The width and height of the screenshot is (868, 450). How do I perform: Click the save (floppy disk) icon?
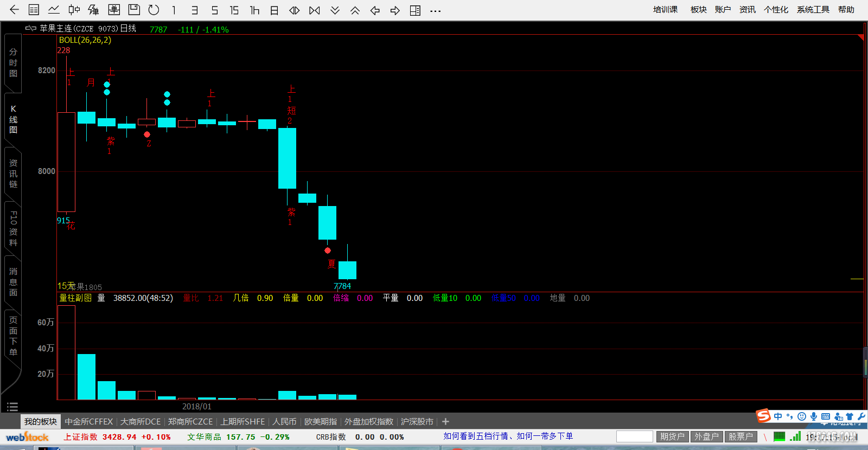pos(134,10)
